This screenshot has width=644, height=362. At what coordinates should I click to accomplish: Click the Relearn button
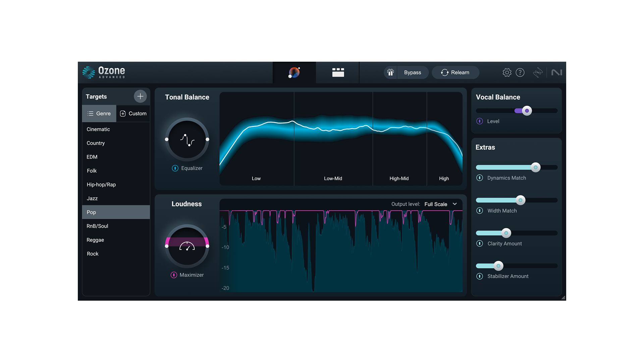point(455,72)
